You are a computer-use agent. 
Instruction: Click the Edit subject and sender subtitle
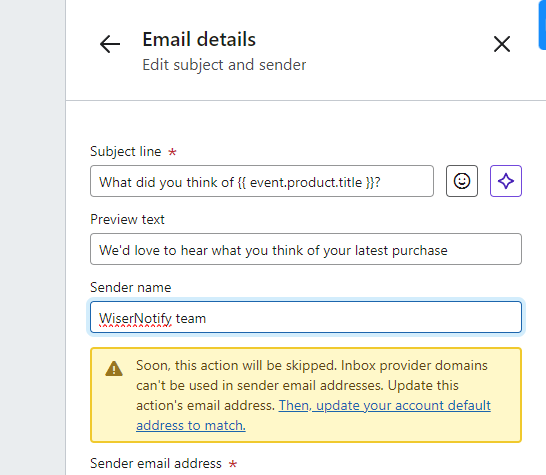tap(224, 65)
